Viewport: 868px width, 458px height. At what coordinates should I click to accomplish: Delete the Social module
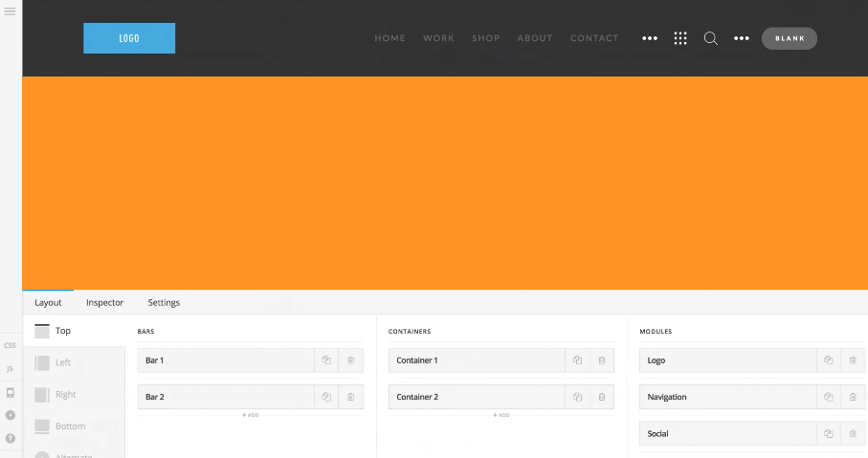[853, 434]
